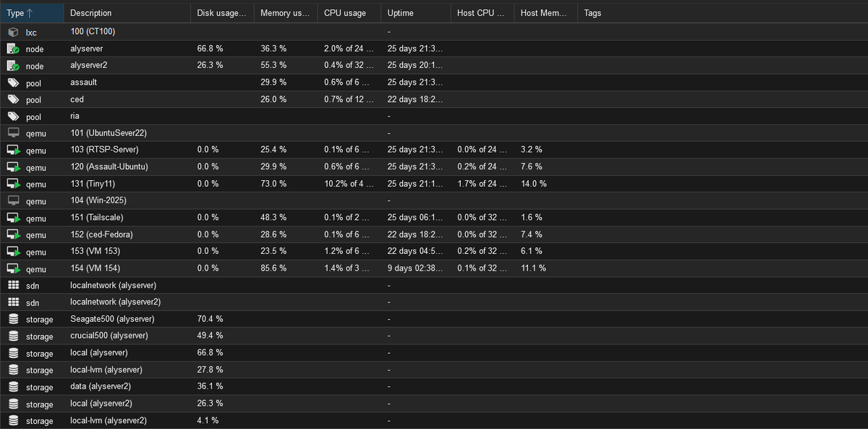Click the storage icon for Seagate500

(x=12, y=319)
